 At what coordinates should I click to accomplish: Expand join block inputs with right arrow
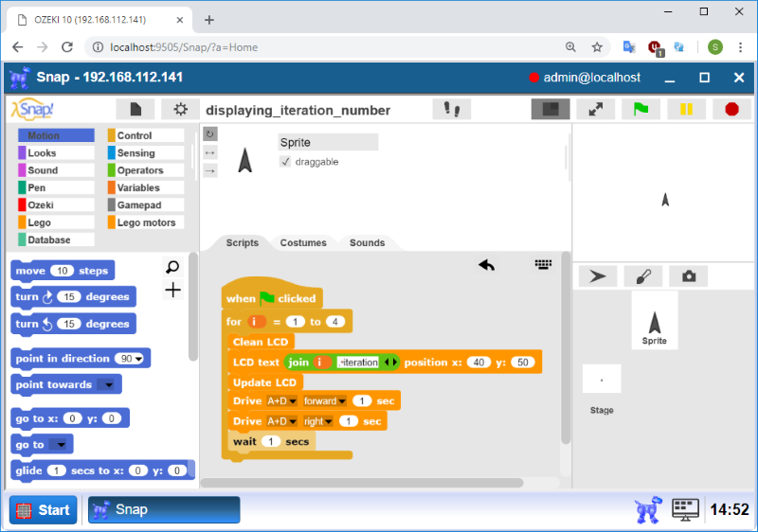394,362
